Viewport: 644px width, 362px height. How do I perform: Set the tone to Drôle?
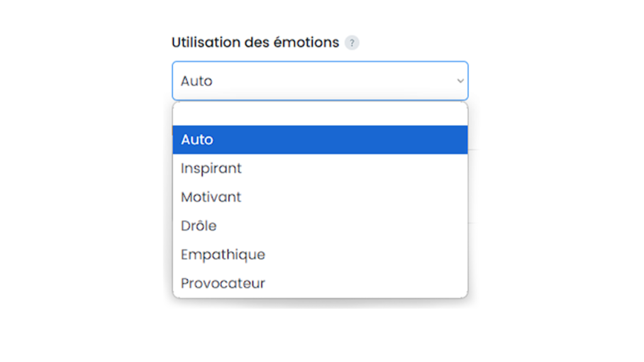[x=320, y=226]
